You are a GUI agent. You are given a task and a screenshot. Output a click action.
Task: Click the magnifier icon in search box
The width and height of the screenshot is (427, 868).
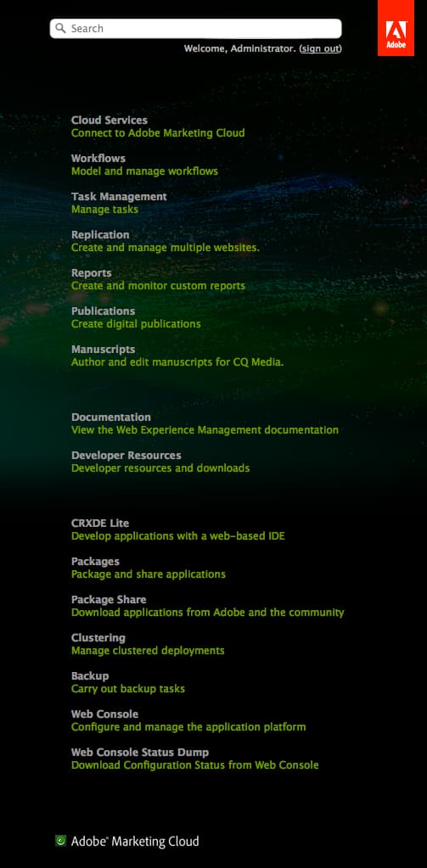[x=60, y=28]
